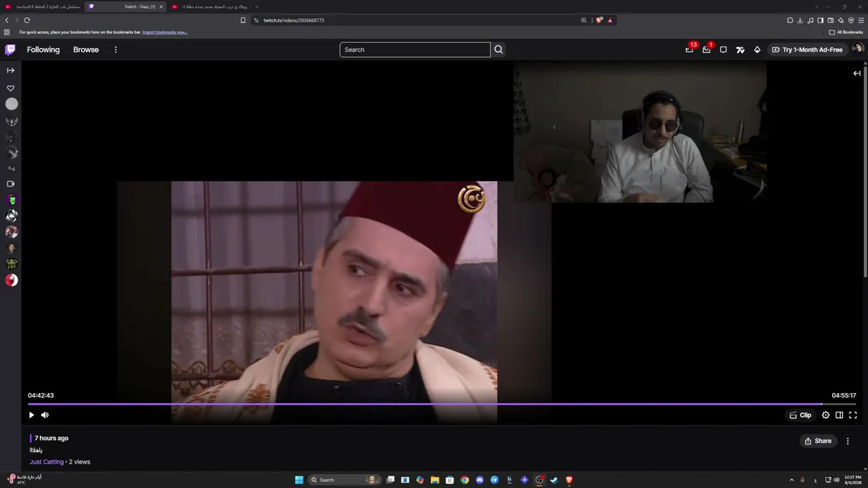Click the Twitch search magnifier button
This screenshot has height=488, width=868.
click(498, 49)
